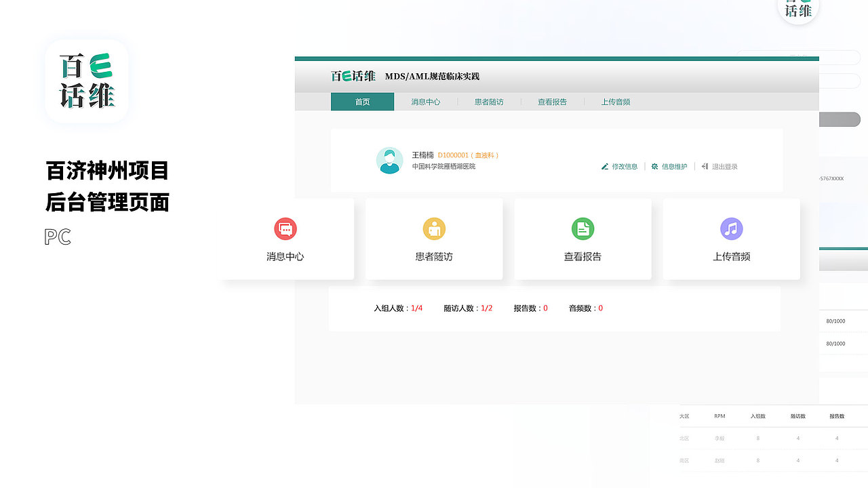
Task: Click the 患者随访 card label
Action: pyautogui.click(x=434, y=257)
